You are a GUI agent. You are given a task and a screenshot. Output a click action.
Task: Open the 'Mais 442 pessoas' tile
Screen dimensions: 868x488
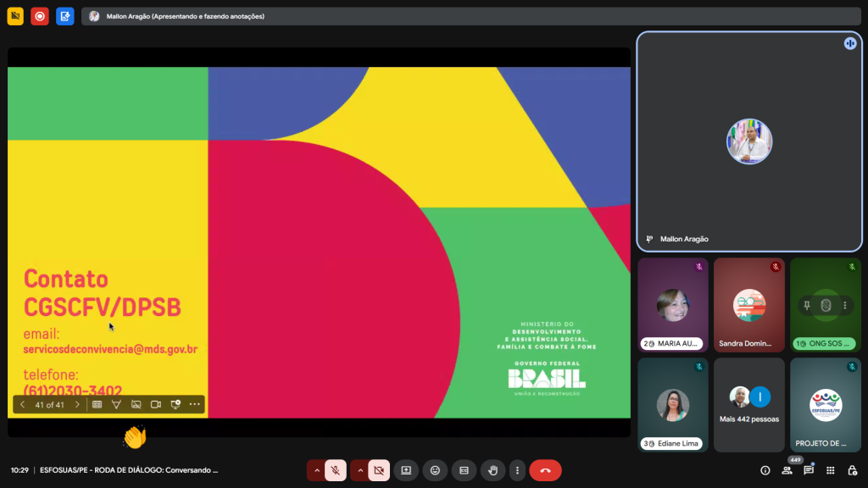[x=748, y=404]
